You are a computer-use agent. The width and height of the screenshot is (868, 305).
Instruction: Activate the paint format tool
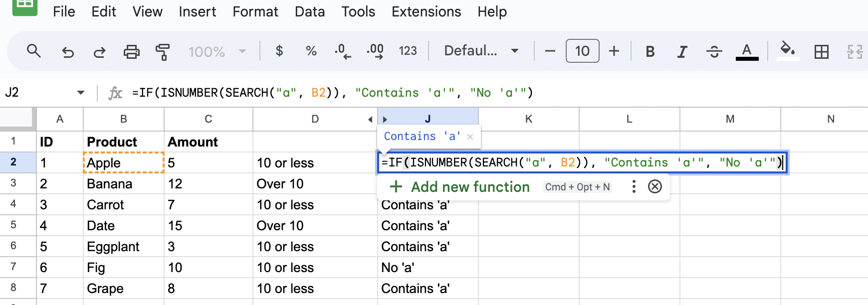click(163, 51)
